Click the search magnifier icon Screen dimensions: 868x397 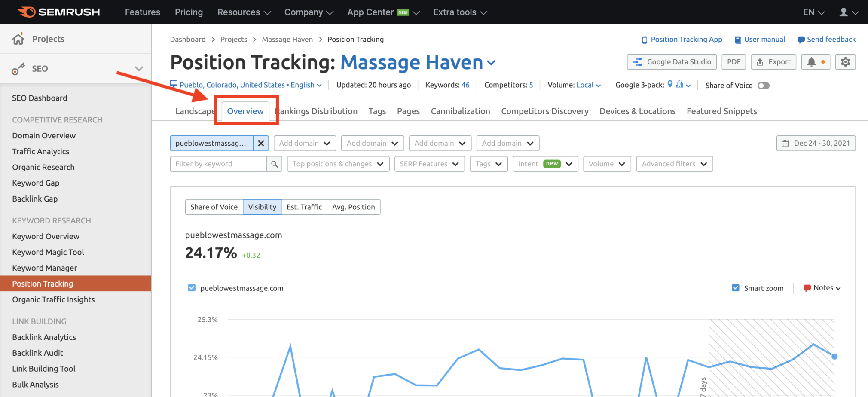pos(274,164)
